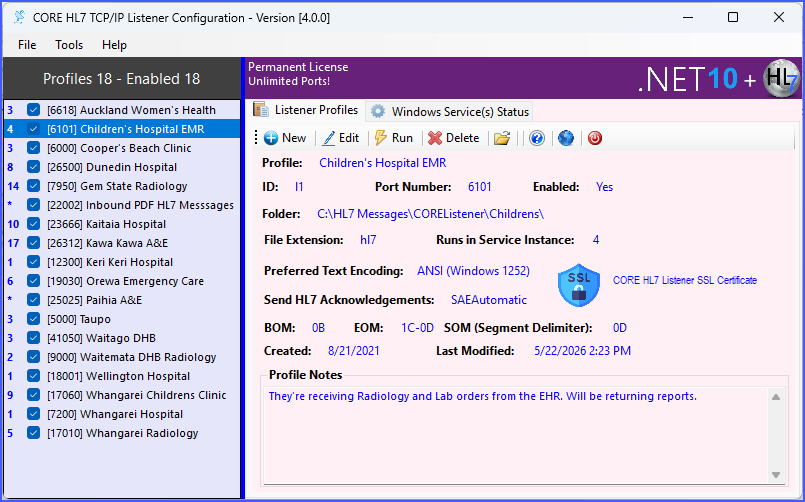Click the New button label
Screen dimensions: 805x502
pyautogui.click(x=294, y=138)
